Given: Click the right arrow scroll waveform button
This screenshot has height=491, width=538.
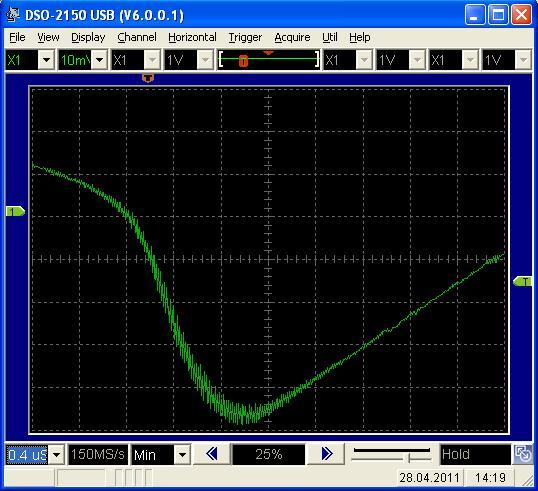Looking at the screenshot, I should click(x=327, y=454).
